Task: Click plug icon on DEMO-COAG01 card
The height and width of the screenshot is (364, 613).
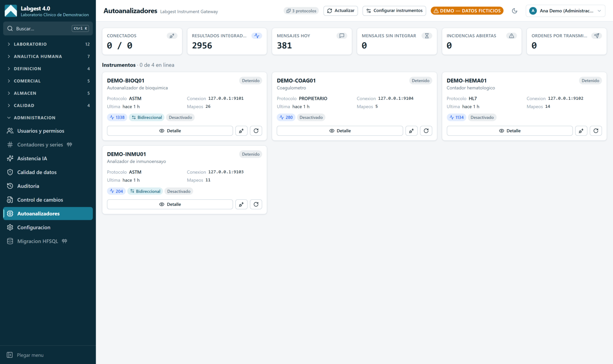Action: coord(411,131)
